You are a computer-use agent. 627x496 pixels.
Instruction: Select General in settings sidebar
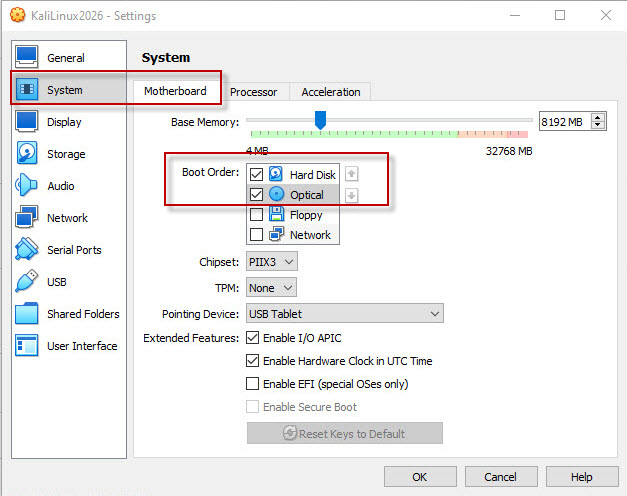66,58
